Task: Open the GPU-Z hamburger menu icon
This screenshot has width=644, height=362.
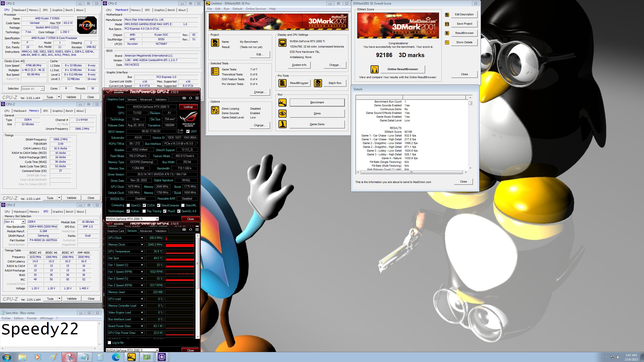Action: (x=197, y=98)
